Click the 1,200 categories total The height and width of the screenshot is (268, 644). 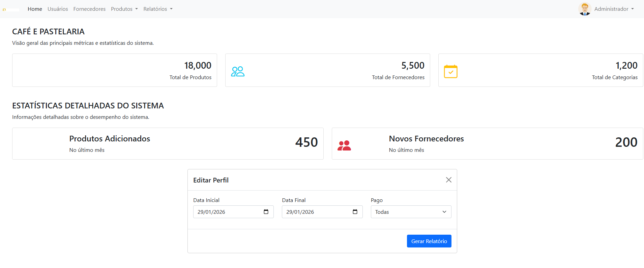[626, 65]
